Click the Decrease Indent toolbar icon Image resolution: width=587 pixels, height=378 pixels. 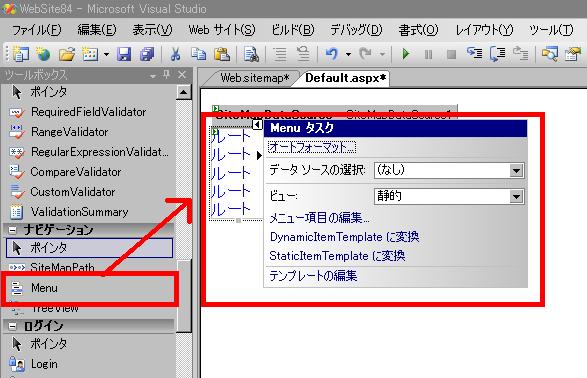(x=280, y=55)
